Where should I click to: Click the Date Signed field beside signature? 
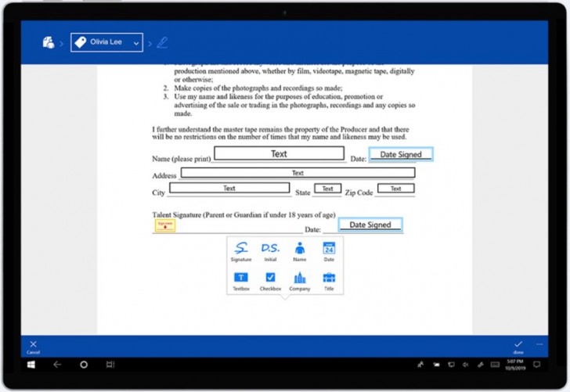click(x=370, y=225)
